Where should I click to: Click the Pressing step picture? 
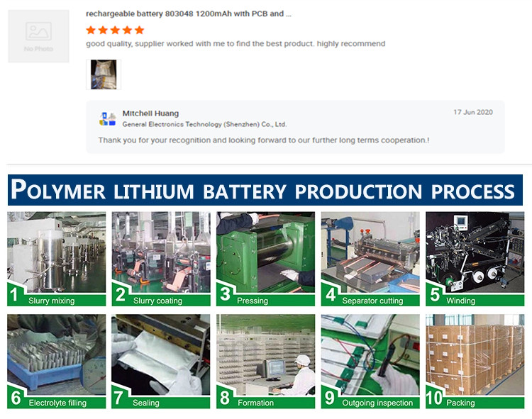[266, 259]
